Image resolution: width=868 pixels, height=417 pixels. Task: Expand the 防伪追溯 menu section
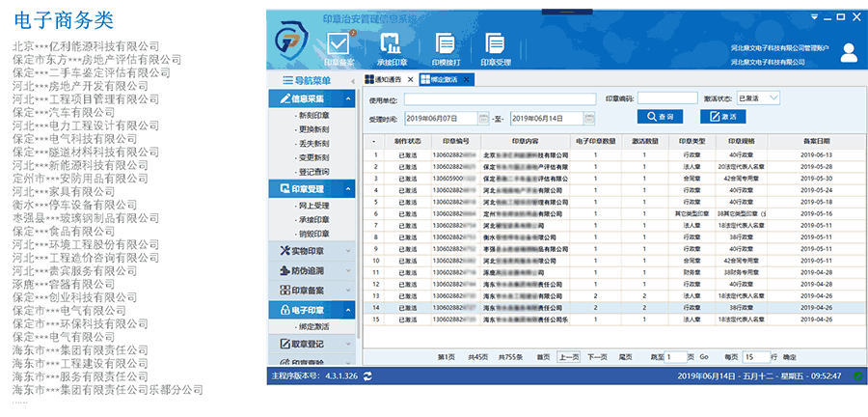click(312, 270)
